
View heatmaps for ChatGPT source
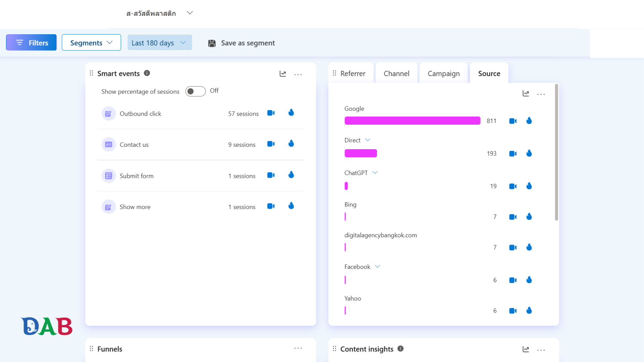point(529,186)
